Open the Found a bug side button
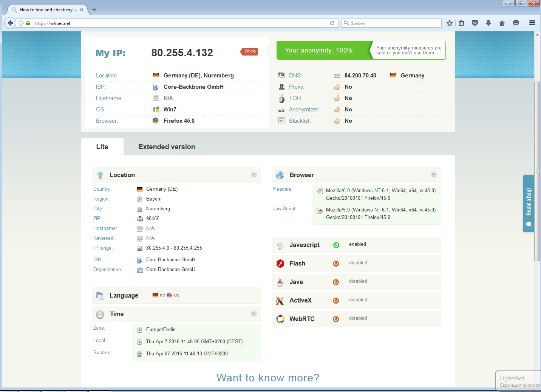Screen dimensions: 541x392 [528, 204]
